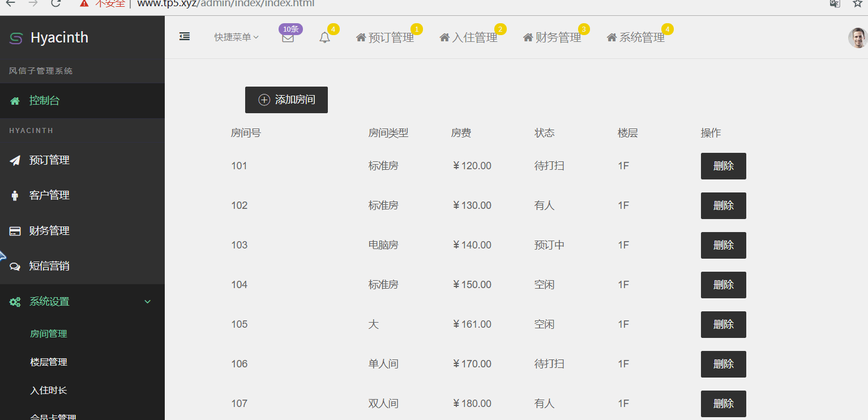
Task: Select 控制台 in the sidebar
Action: (x=44, y=101)
